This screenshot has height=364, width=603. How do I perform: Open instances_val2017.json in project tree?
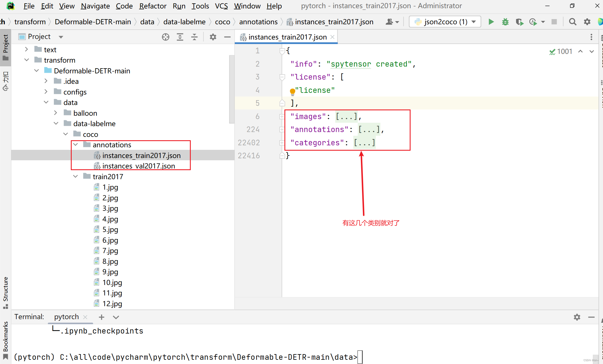click(139, 166)
